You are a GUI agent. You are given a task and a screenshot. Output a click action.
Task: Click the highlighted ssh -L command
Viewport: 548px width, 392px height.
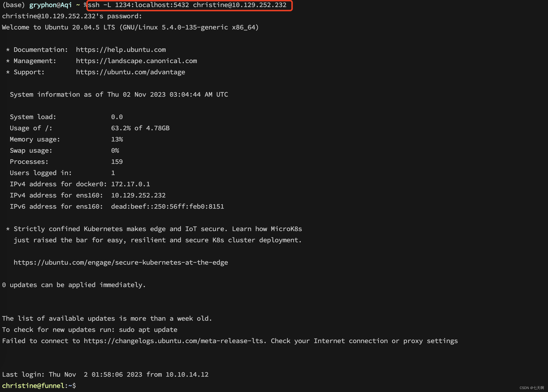187,5
